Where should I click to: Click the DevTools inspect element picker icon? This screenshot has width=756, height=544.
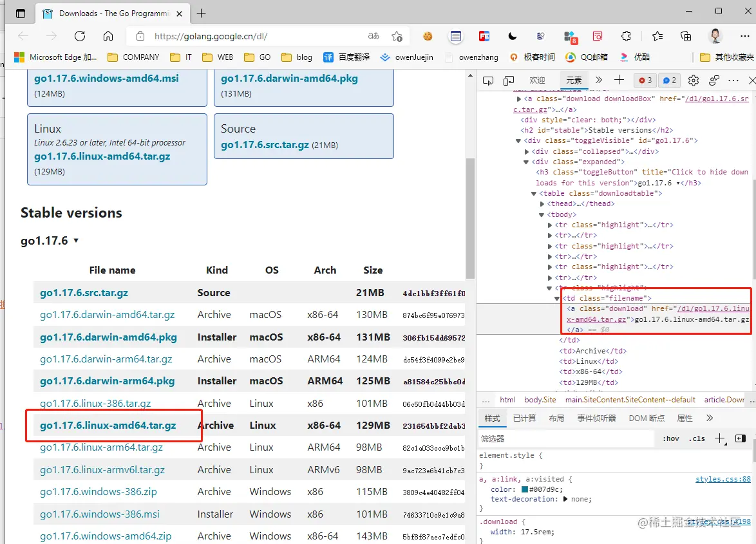(x=488, y=80)
